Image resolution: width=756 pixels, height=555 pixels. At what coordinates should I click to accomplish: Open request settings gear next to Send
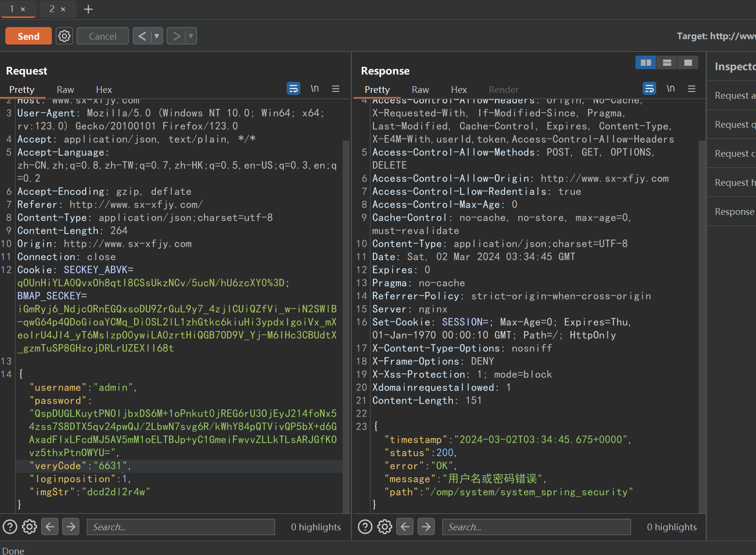click(x=64, y=36)
